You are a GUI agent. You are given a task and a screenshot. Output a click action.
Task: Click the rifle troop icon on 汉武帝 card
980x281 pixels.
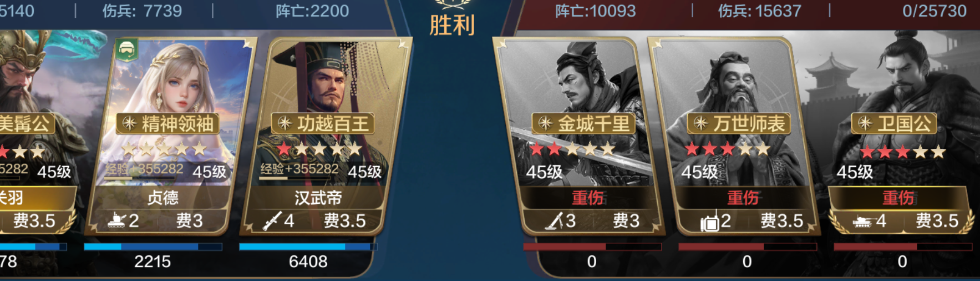point(272,221)
